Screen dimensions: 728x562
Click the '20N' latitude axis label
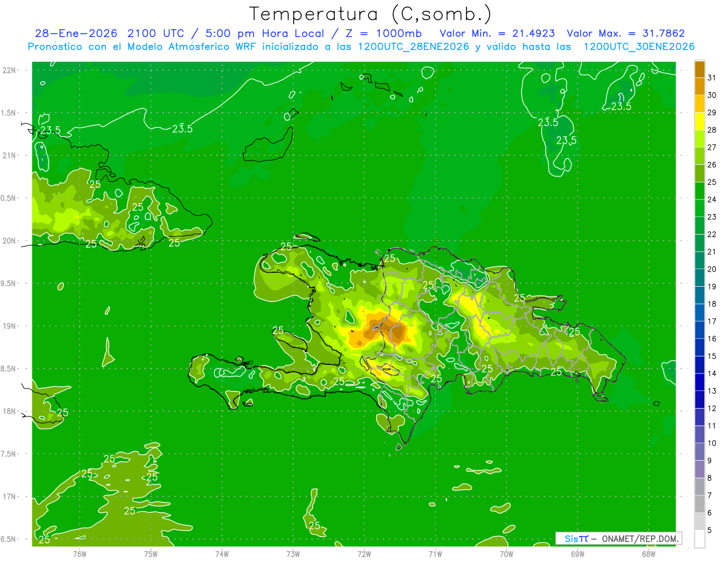9,241
